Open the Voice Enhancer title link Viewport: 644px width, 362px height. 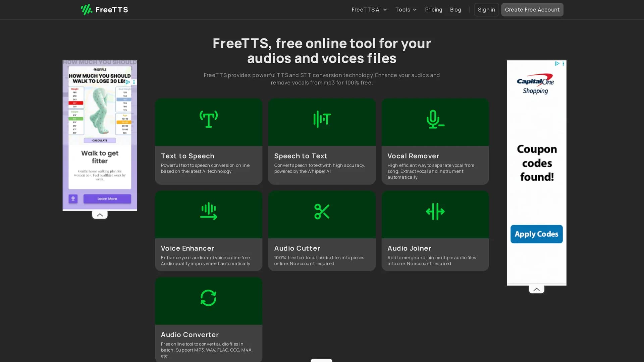[187, 248]
